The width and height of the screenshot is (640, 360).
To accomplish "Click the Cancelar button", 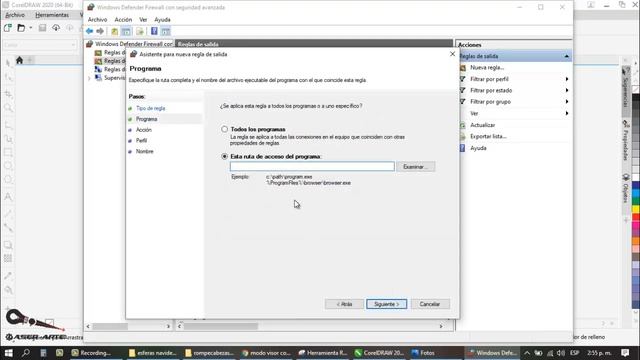I will pyautogui.click(x=430, y=304).
